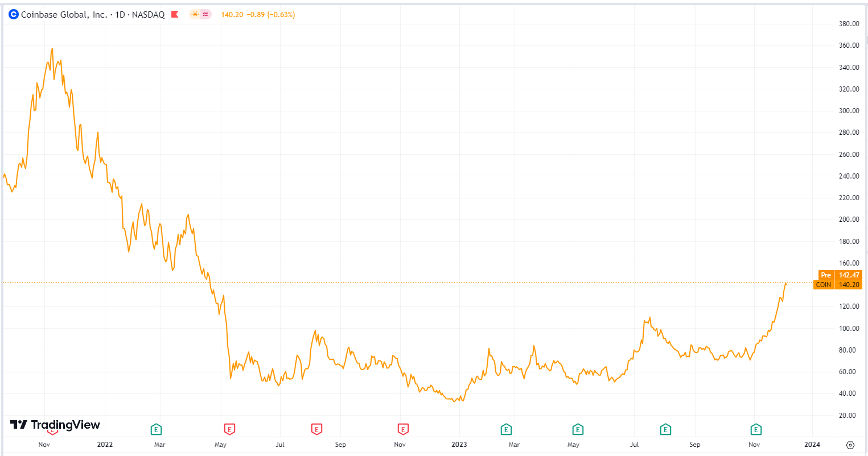This screenshot has width=868, height=456.
Task: Open green earnings marker near Nov 2023
Action: 756,429
